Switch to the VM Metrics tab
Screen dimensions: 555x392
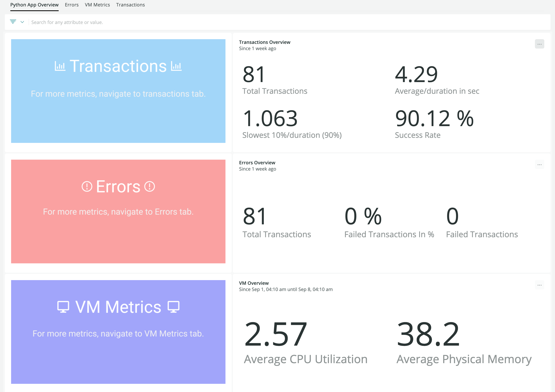click(97, 5)
